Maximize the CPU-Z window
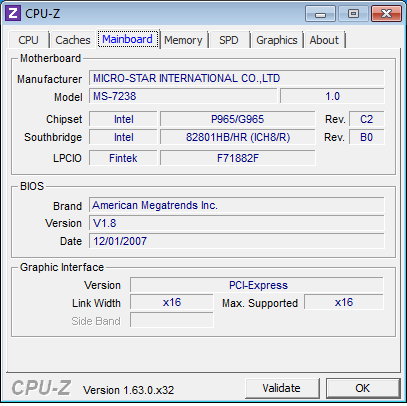 [353, 14]
